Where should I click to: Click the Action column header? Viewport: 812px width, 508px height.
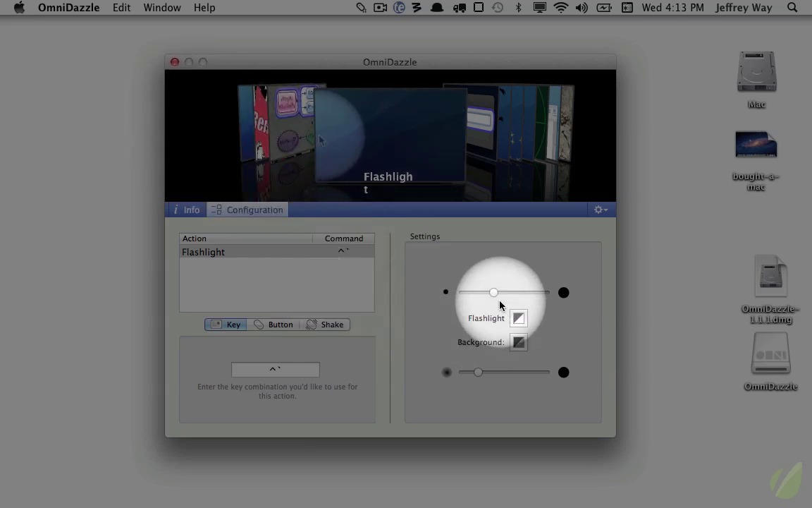246,238
